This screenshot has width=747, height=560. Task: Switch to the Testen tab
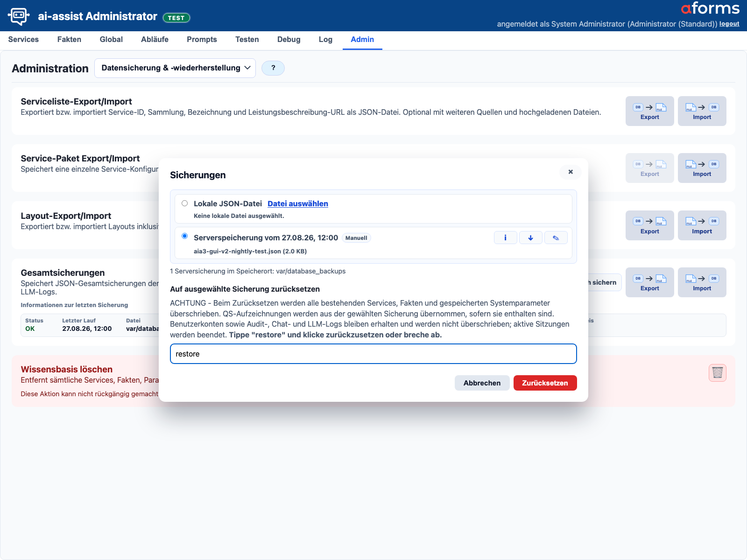tap(247, 40)
